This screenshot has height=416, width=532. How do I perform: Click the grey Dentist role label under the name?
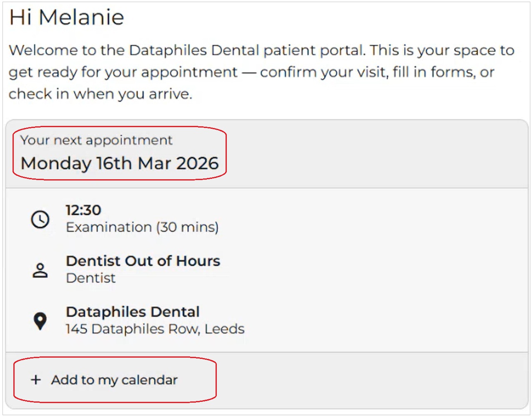coord(91,278)
